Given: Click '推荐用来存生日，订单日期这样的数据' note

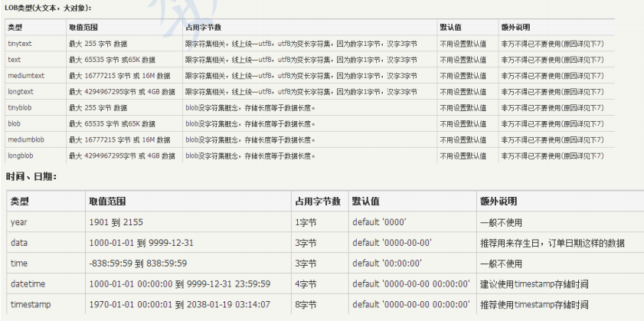Looking at the screenshot, I should pos(552,243).
